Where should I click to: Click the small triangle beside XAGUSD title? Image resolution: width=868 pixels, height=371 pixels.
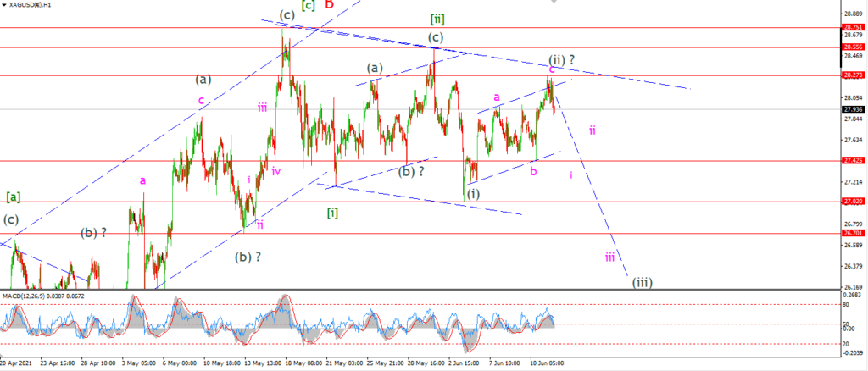[5, 5]
